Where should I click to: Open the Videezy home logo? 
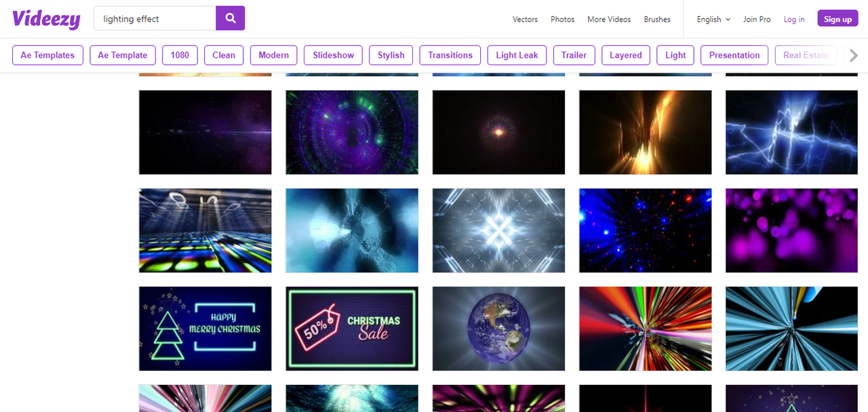click(46, 19)
